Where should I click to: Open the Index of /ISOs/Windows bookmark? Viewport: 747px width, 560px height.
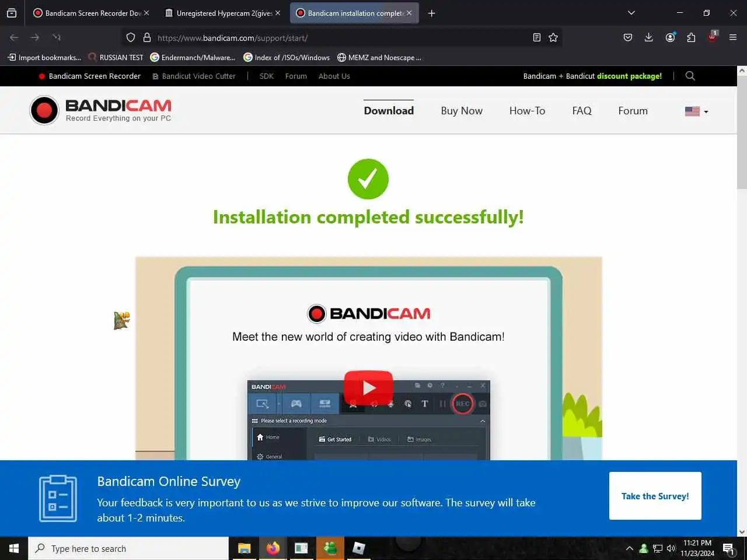pos(287,57)
